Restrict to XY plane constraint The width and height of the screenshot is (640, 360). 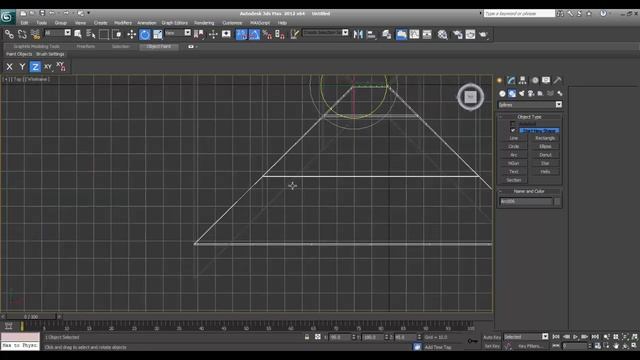click(48, 67)
